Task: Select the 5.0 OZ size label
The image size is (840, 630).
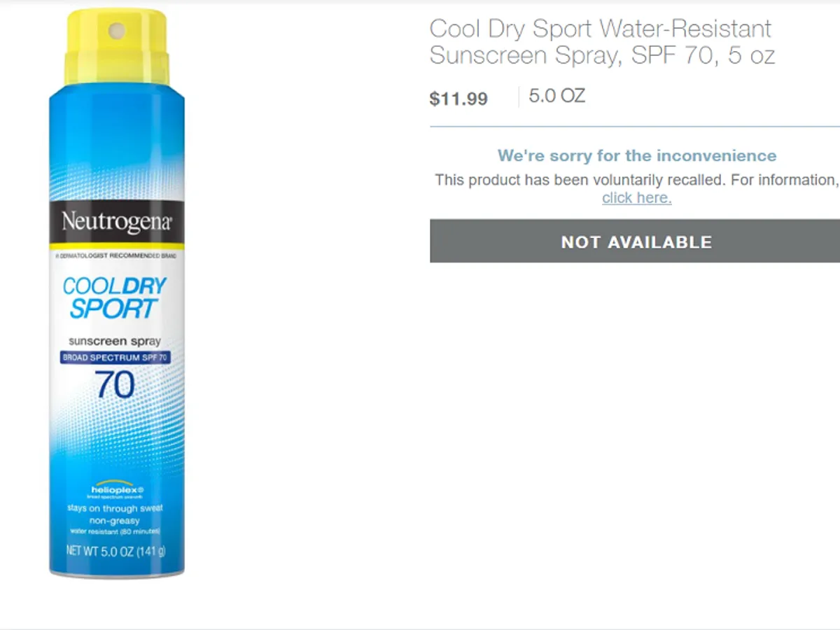Action: pos(556,96)
